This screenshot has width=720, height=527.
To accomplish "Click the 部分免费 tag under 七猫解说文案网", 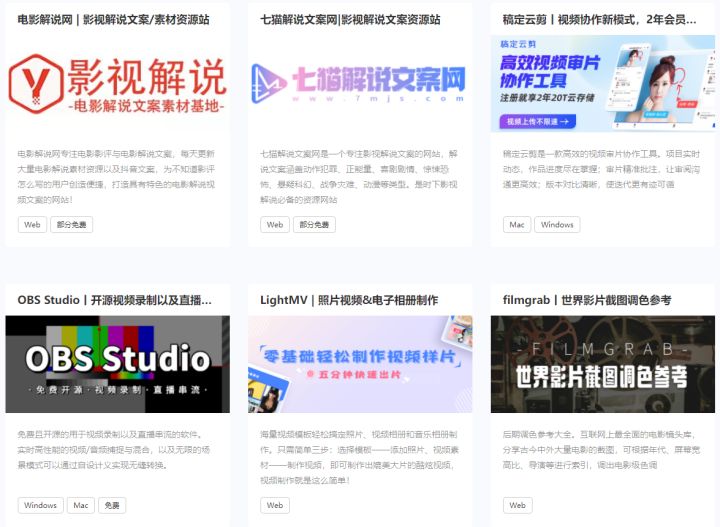I will tap(315, 224).
